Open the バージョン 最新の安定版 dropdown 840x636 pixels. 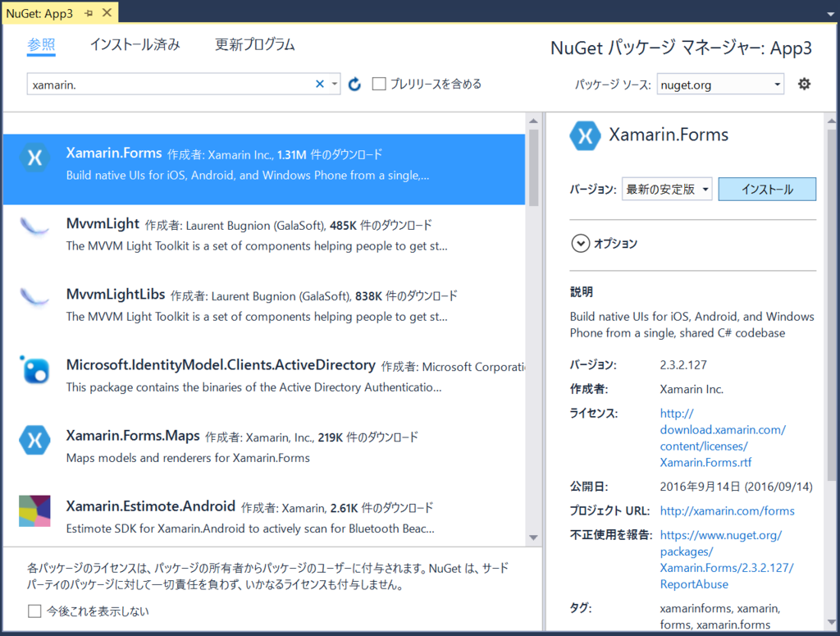coord(666,189)
